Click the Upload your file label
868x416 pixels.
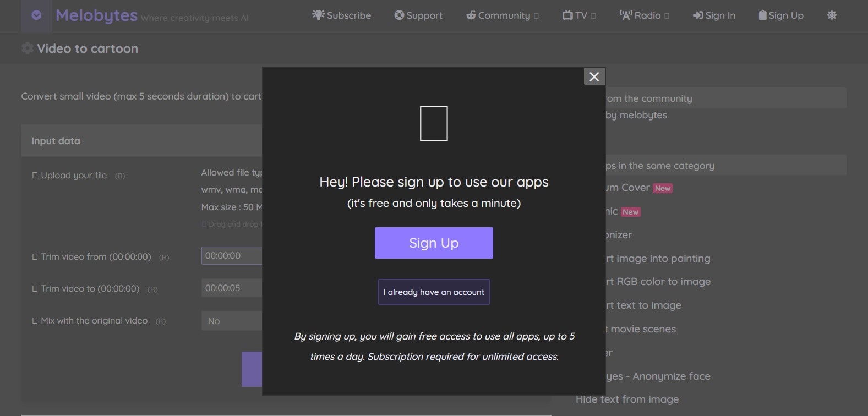coord(74,176)
